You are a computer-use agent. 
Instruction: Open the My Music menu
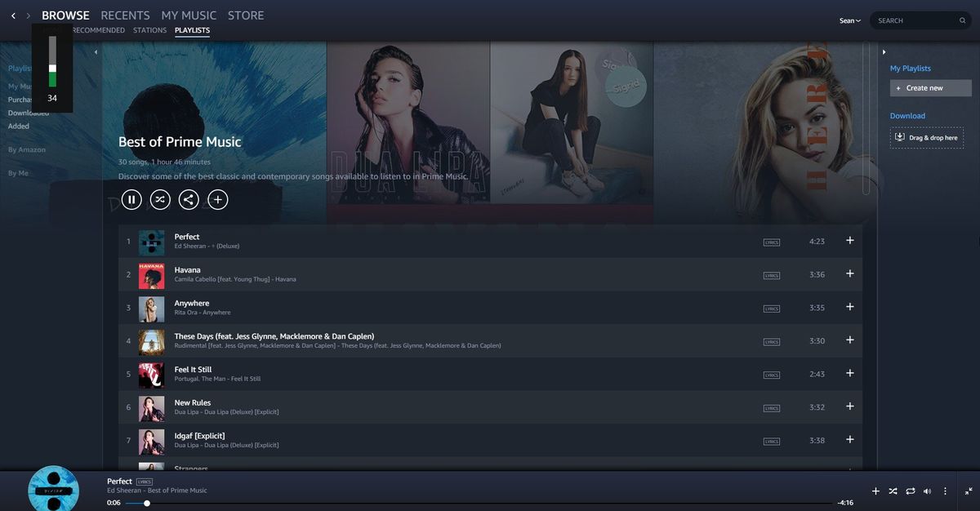coord(189,15)
